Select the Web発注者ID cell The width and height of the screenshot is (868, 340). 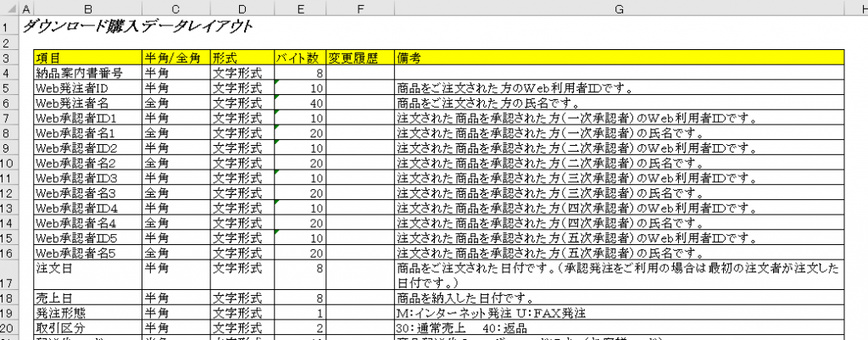[x=87, y=87]
